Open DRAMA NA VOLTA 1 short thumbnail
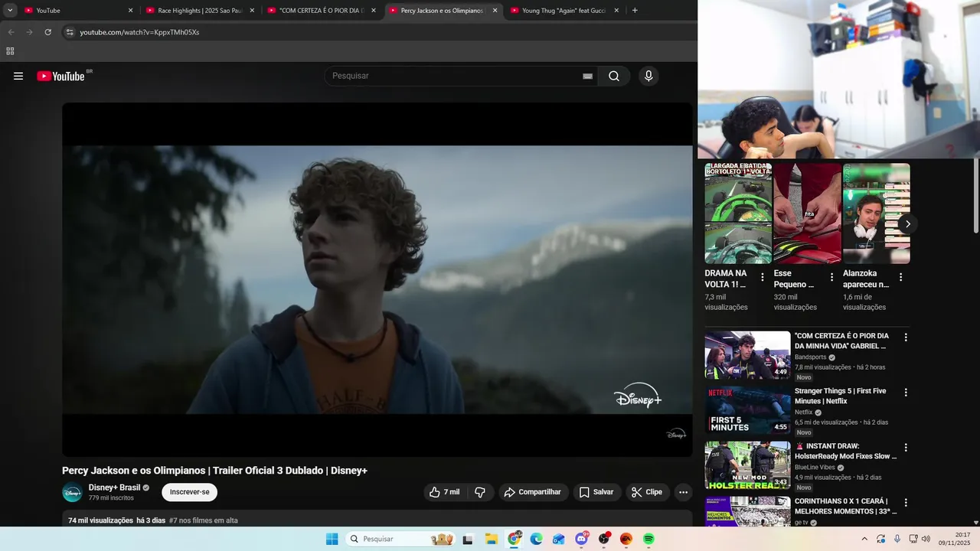 click(738, 214)
